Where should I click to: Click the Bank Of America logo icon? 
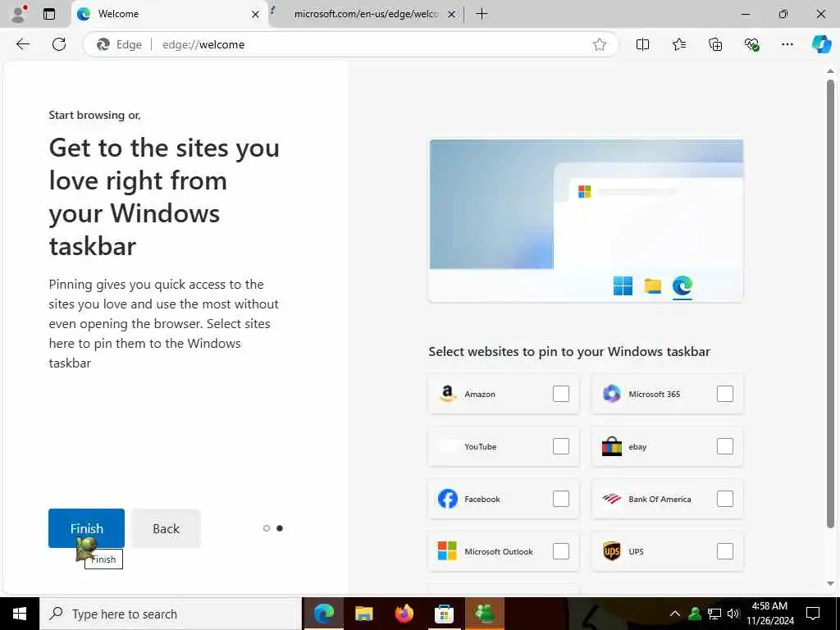click(611, 499)
